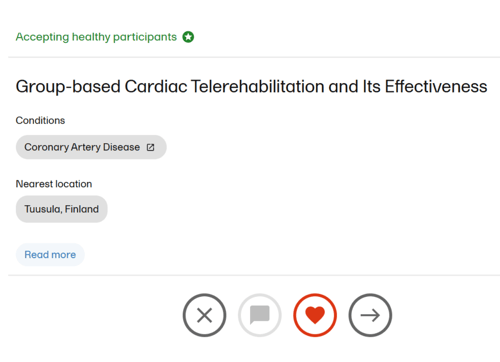This screenshot has height=362, width=500.
Task: Click the Nearest location heading
Action: (54, 184)
